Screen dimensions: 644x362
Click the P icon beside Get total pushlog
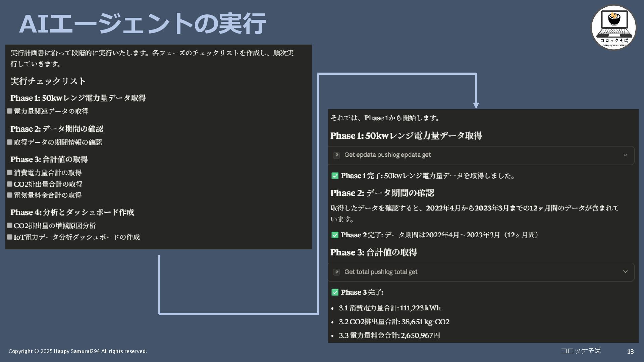336,272
